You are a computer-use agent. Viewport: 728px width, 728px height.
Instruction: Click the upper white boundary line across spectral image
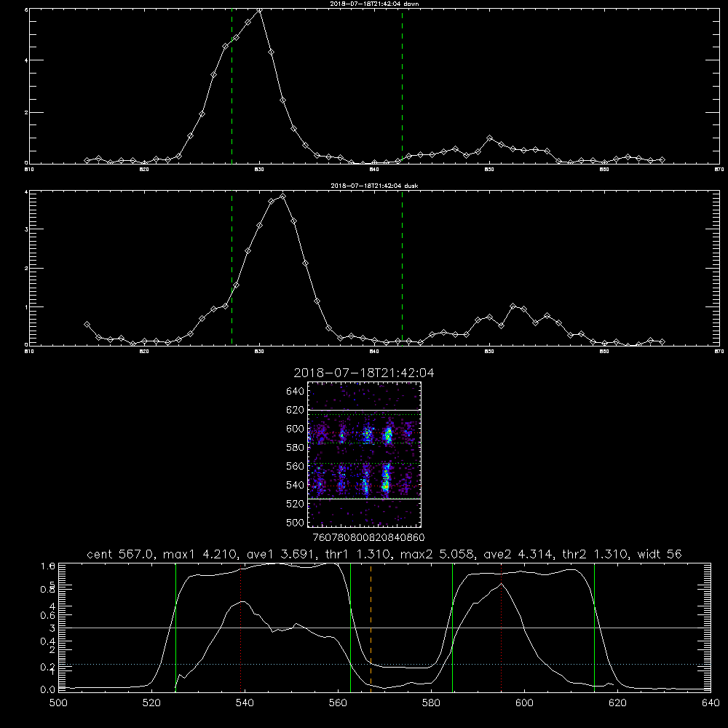tap(365, 411)
